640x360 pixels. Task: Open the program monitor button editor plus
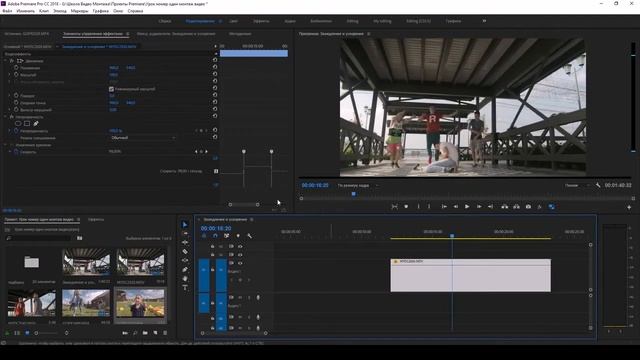point(629,207)
